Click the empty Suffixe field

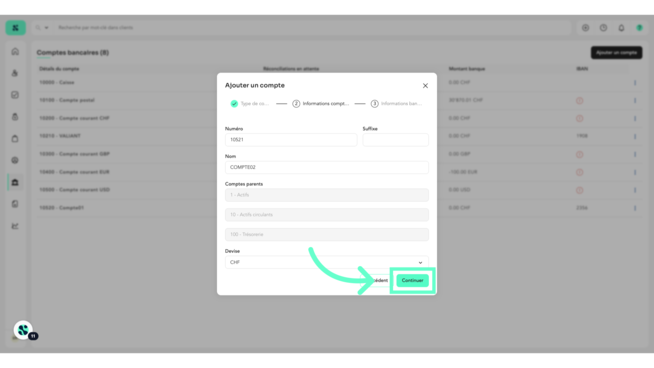point(395,140)
